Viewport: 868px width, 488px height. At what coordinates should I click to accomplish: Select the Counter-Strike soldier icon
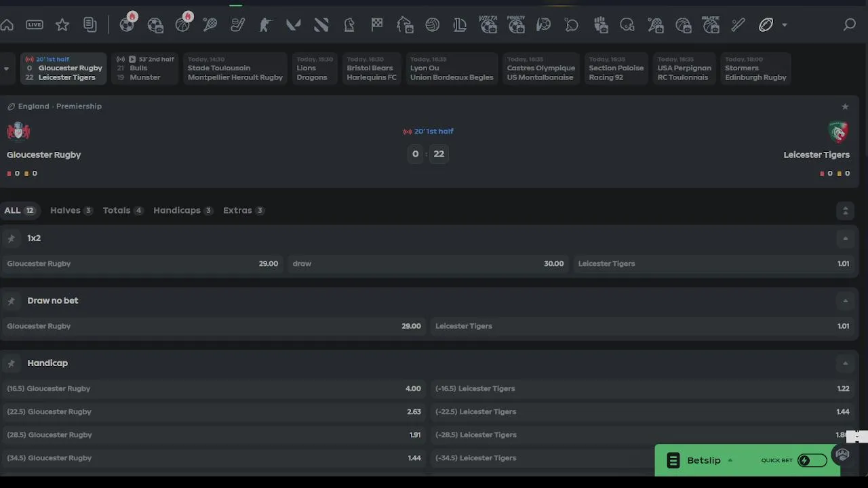(x=266, y=25)
